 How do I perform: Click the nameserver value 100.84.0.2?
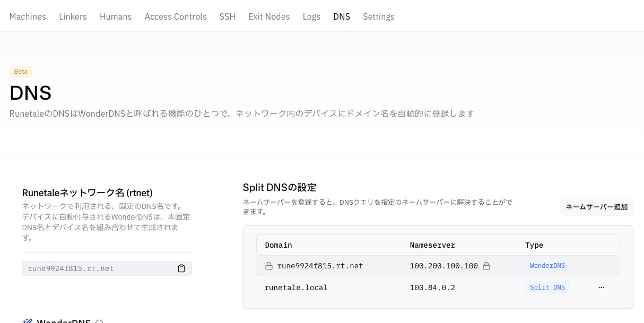pos(432,287)
